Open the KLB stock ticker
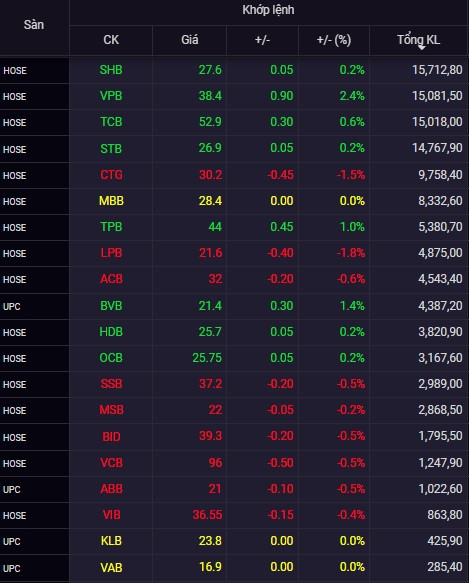The width and height of the screenshot is (469, 583). click(x=111, y=541)
